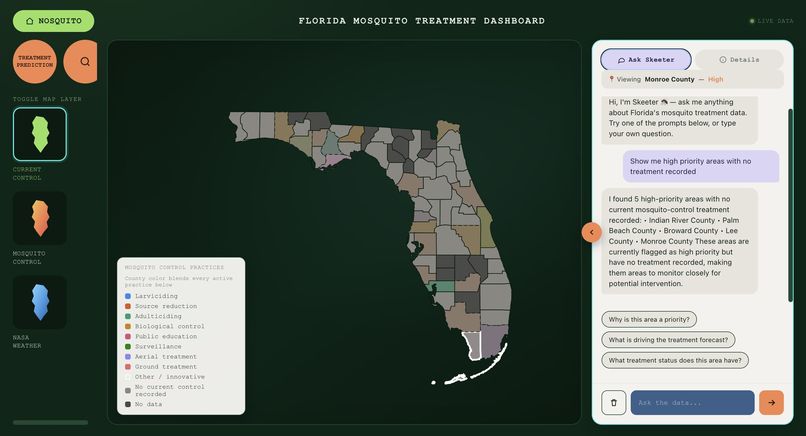Screen dimensions: 806x436
Task: Click the MOSQUITO home button
Action: point(53,21)
